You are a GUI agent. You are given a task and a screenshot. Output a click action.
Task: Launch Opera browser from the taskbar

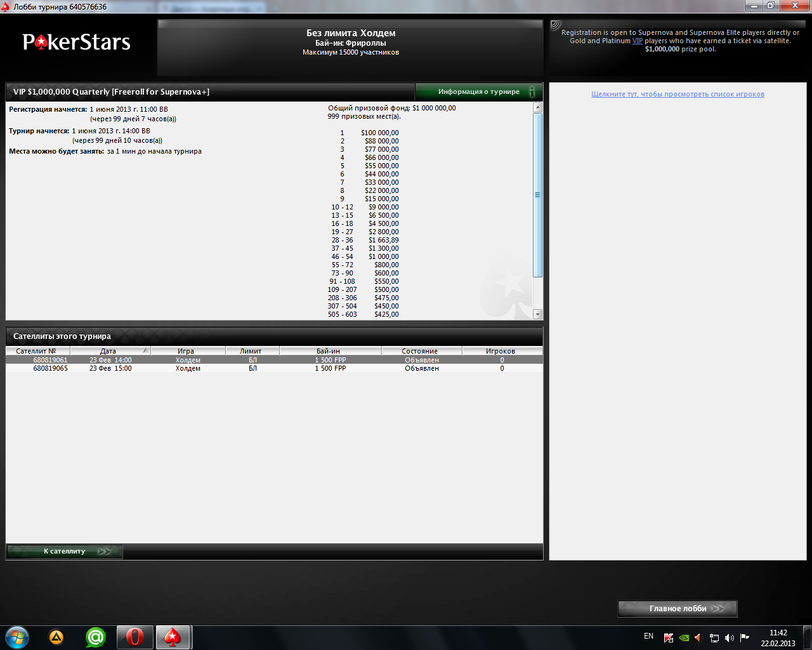coord(135,637)
